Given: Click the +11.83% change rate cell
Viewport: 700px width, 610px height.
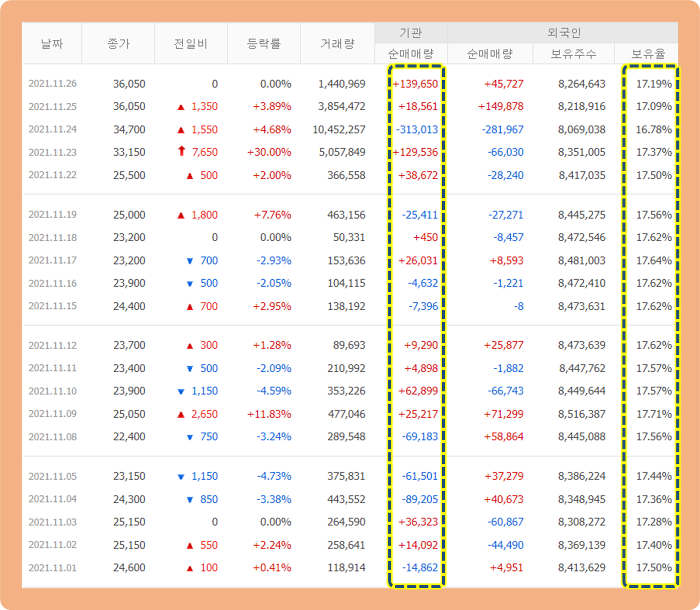Looking at the screenshot, I should click(269, 414).
